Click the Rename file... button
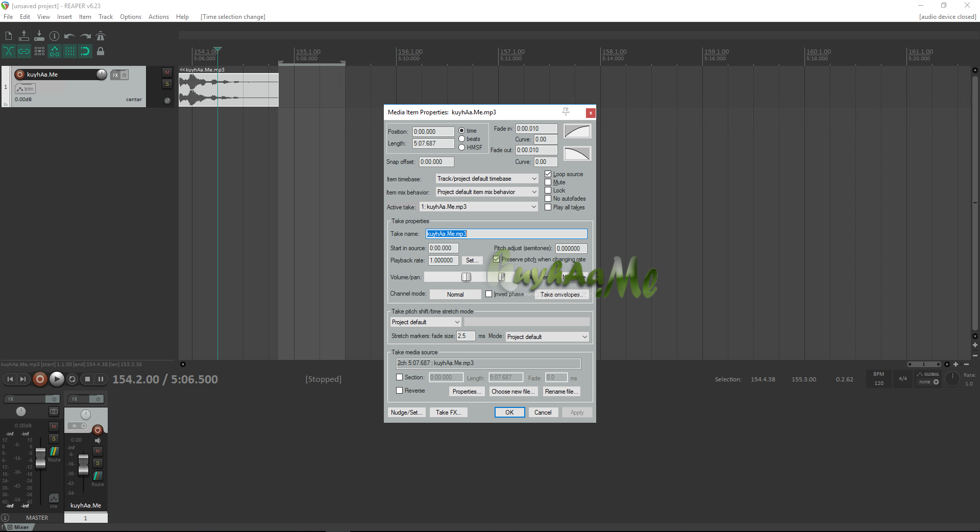 561,392
